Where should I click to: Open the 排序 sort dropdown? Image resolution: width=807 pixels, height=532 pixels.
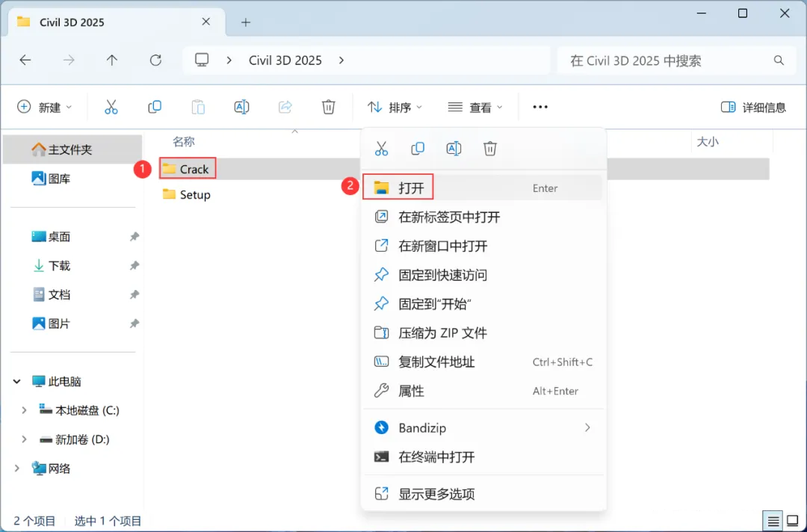395,107
